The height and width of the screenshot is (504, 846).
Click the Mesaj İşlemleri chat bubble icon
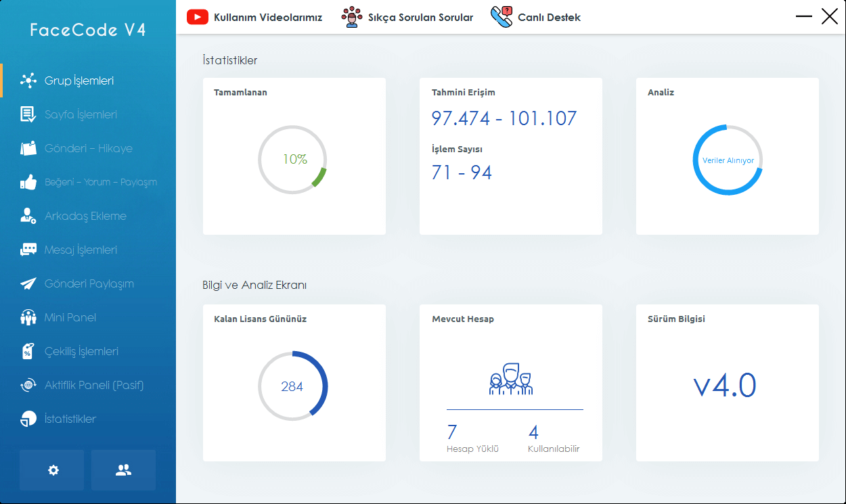click(x=28, y=250)
